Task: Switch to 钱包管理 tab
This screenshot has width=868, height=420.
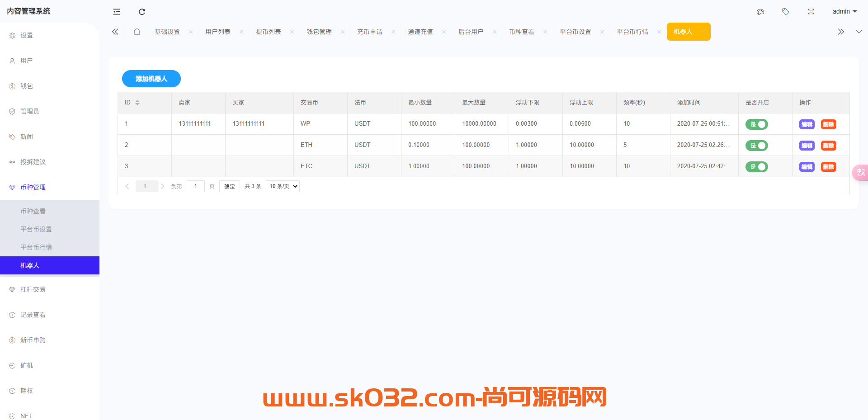Action: pyautogui.click(x=319, y=32)
